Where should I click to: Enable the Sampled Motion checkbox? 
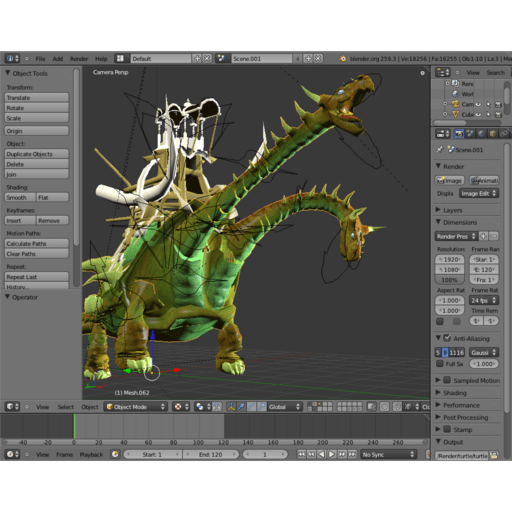[x=447, y=380]
